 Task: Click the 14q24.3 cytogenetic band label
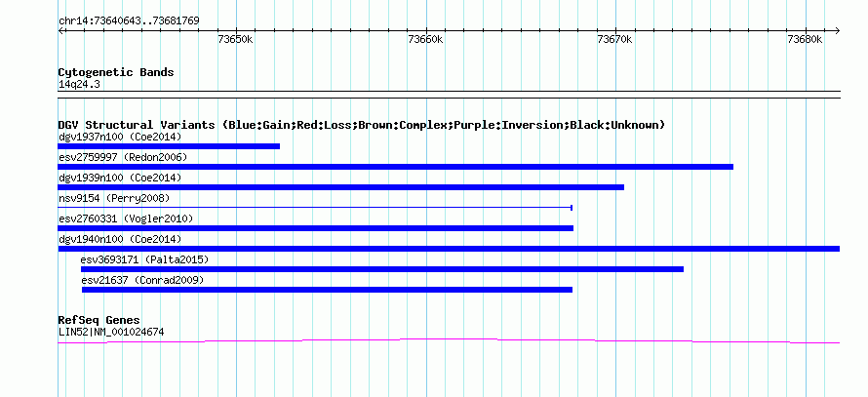click(x=79, y=84)
